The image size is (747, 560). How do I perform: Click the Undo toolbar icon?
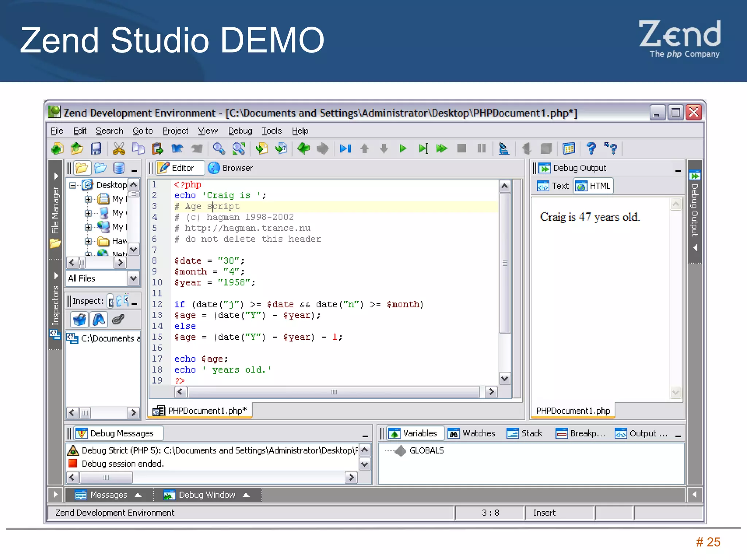(x=177, y=149)
